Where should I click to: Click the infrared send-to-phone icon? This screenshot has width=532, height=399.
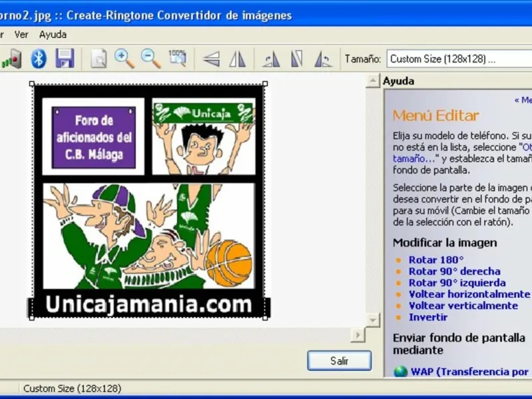click(11, 59)
